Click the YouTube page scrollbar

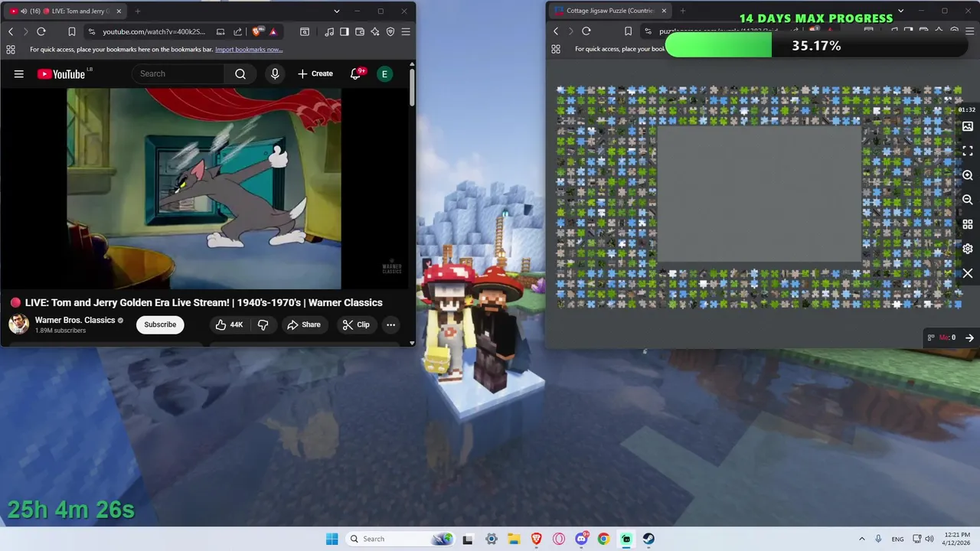click(x=412, y=88)
